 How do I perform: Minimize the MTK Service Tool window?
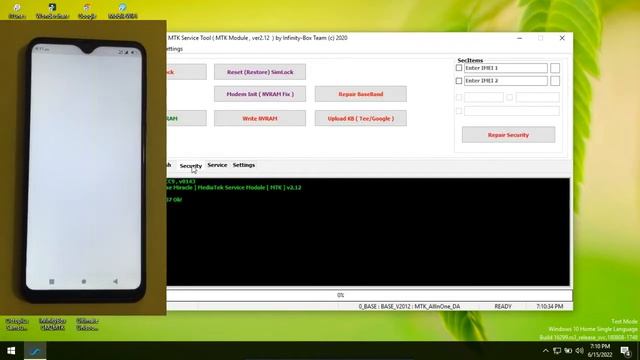coord(519,38)
